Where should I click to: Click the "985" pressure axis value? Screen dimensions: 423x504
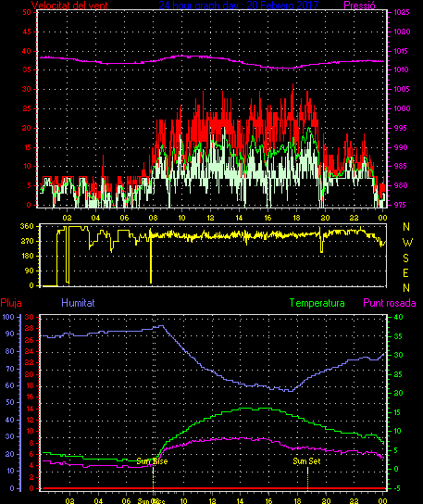(400, 166)
